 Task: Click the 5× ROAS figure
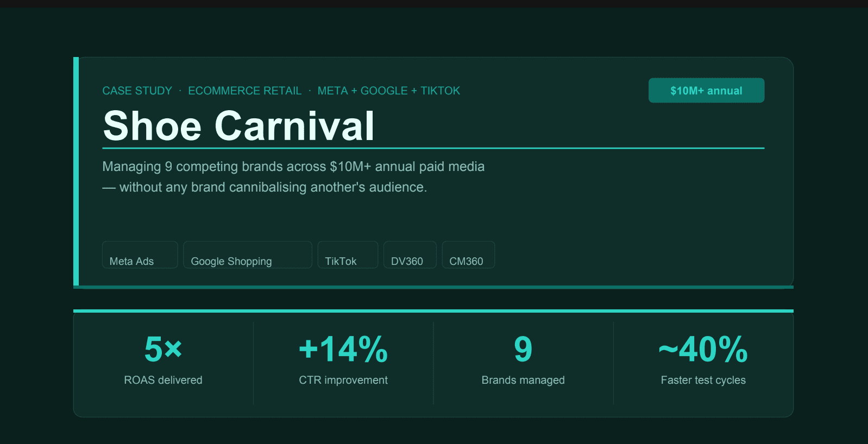point(163,349)
